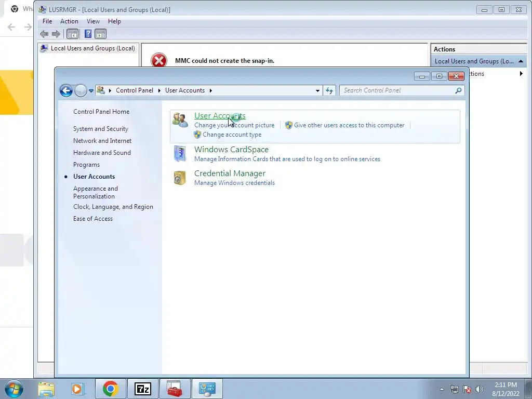This screenshot has height=399, width=532.
Task: Maximize the Control Panel window
Action: tap(439, 76)
